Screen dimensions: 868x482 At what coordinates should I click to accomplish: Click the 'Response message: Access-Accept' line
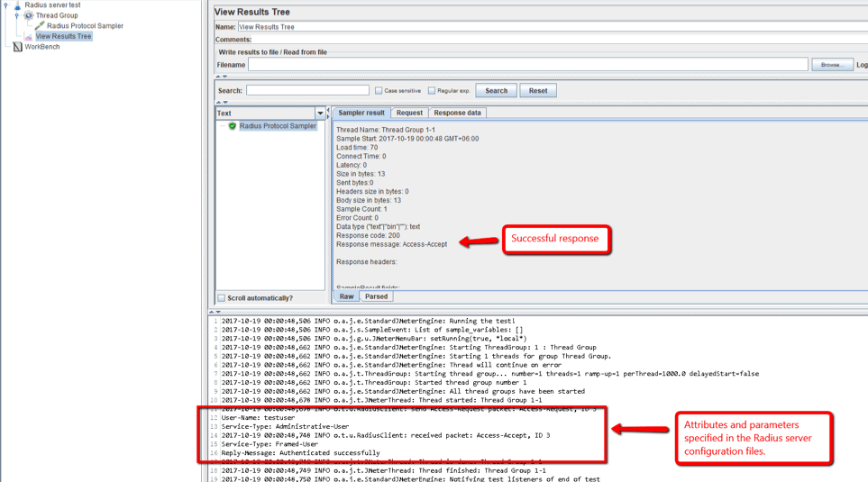[x=392, y=244]
